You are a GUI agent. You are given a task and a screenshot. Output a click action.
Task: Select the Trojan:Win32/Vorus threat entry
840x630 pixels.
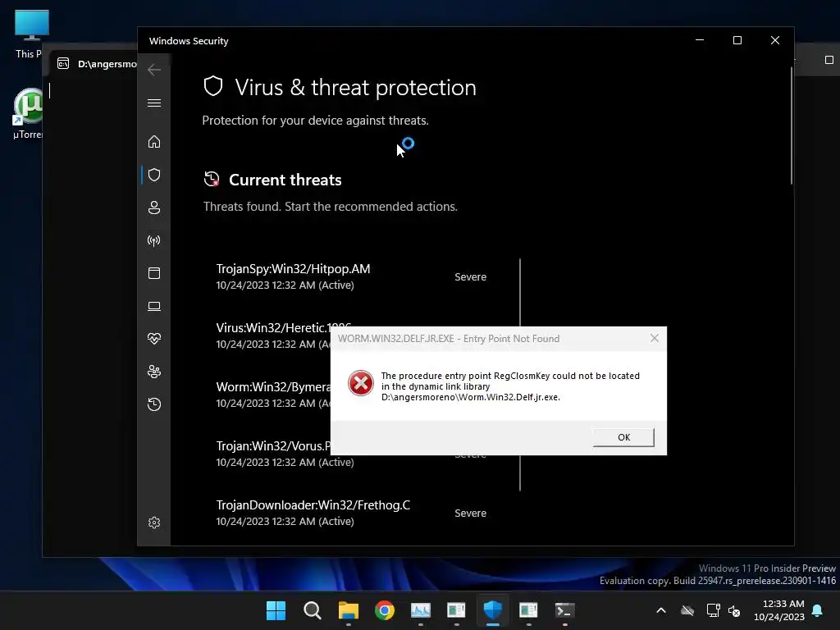pos(273,454)
